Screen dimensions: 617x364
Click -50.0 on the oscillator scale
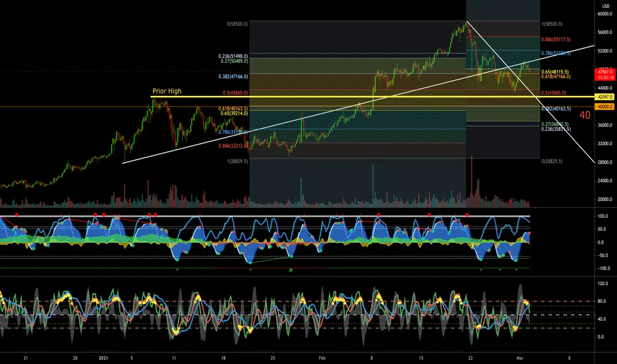(603, 255)
